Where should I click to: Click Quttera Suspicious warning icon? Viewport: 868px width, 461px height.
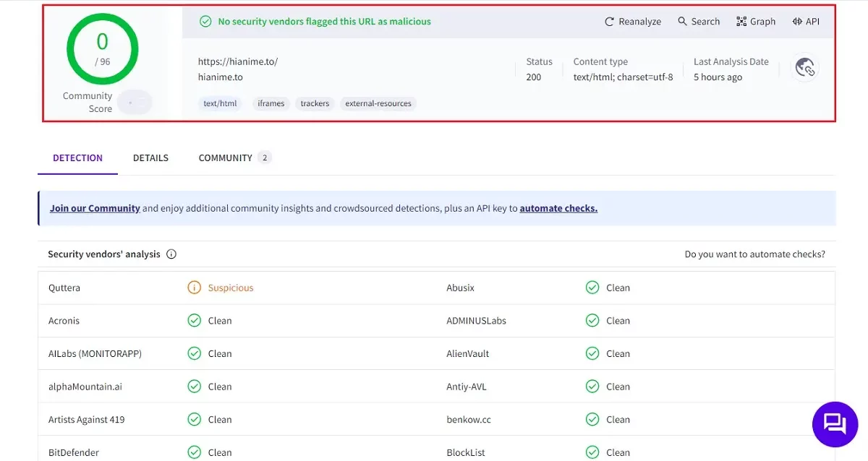[x=194, y=288]
